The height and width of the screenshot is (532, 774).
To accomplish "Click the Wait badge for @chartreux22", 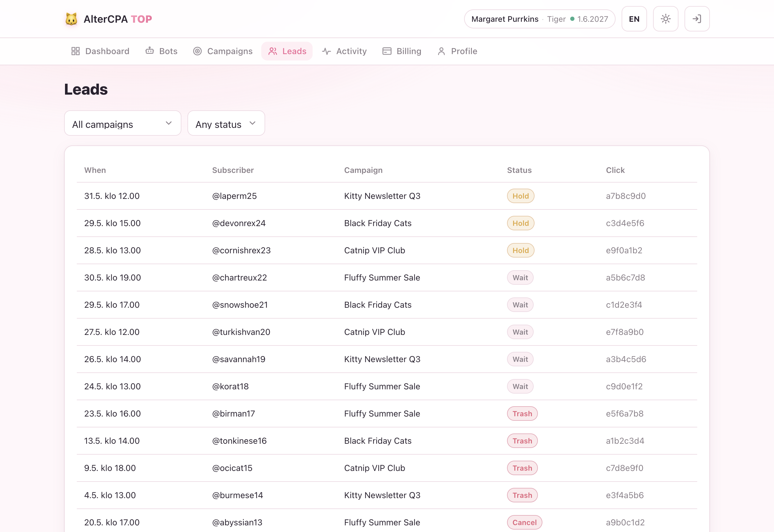I will click(520, 278).
